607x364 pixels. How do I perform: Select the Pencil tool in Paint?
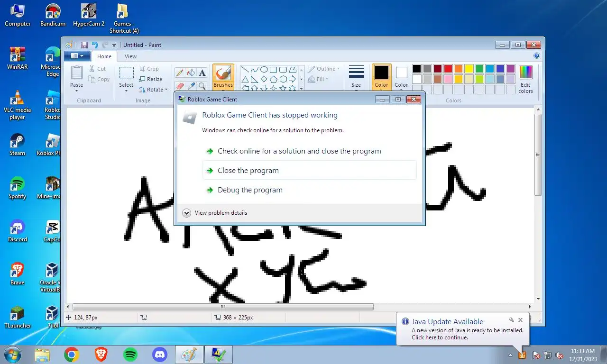click(180, 73)
